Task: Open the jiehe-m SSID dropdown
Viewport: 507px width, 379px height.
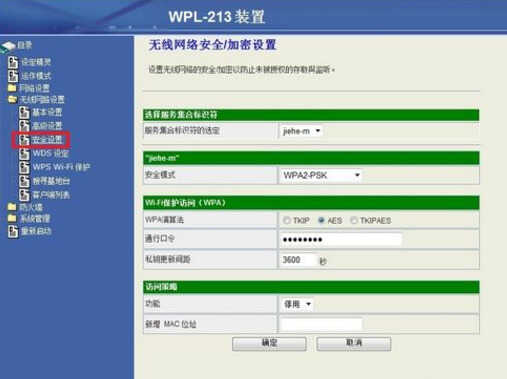Action: tap(301, 131)
